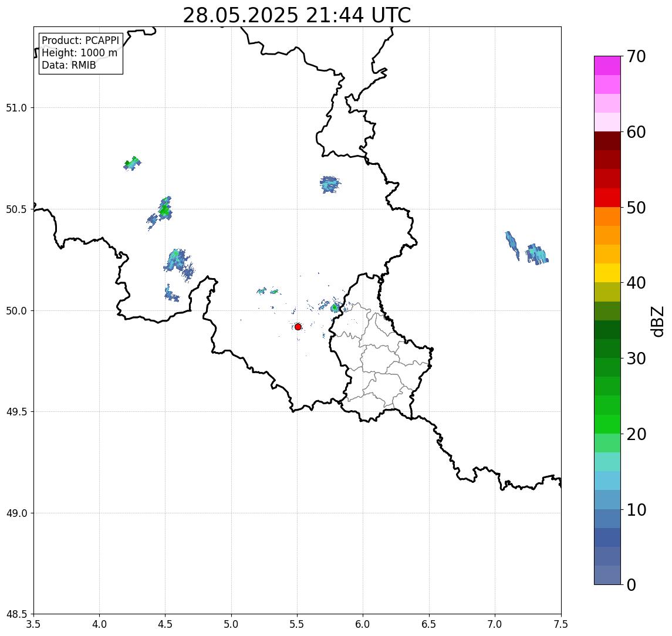
Task: Click the longitude label 4.0
Action: pyautogui.click(x=99, y=624)
